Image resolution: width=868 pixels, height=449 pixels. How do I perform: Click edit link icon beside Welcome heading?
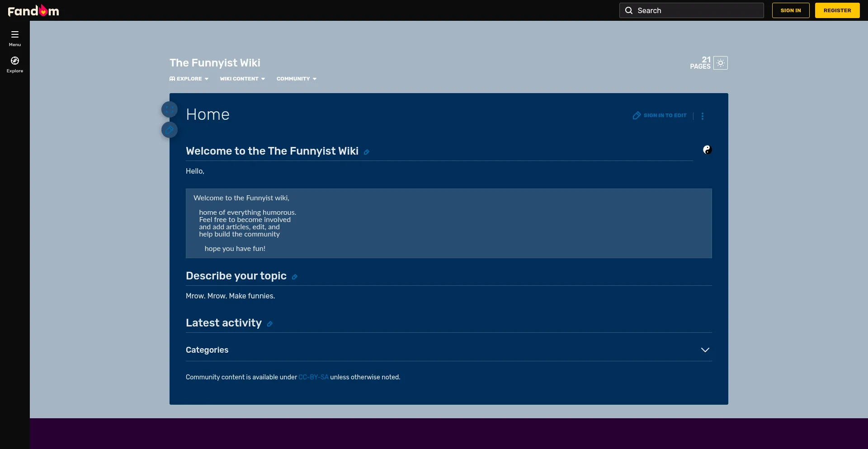click(367, 152)
